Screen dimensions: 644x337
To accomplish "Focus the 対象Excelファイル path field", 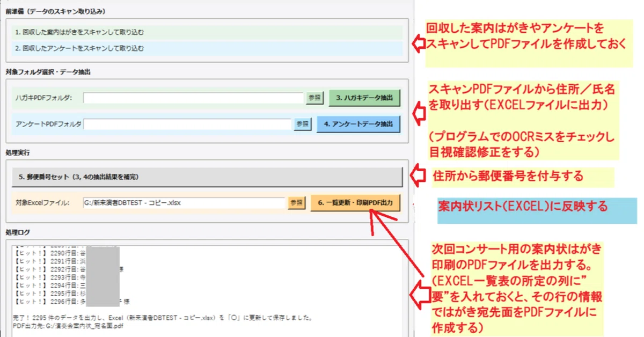I will pyautogui.click(x=184, y=203).
